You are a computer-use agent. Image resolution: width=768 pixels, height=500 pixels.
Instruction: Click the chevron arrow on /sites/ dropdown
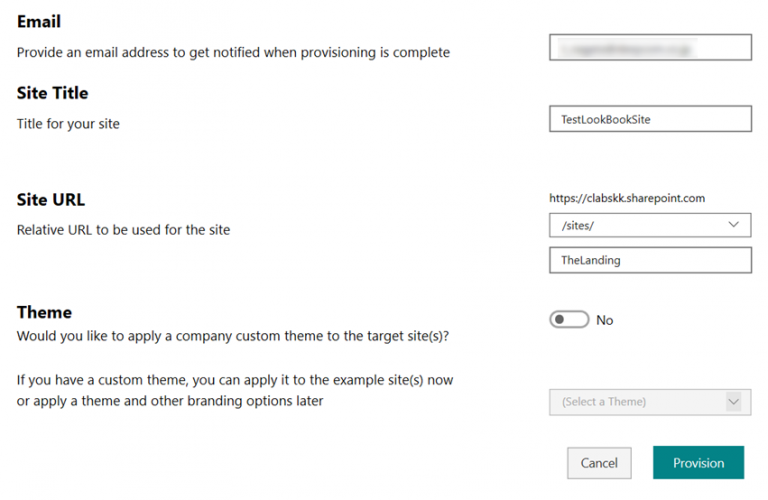coord(735,225)
